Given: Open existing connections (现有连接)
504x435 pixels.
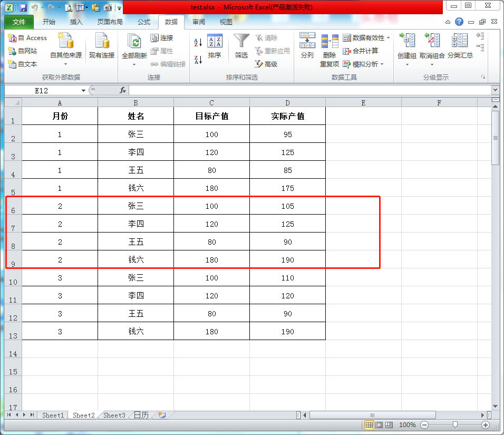Looking at the screenshot, I should tap(102, 46).
